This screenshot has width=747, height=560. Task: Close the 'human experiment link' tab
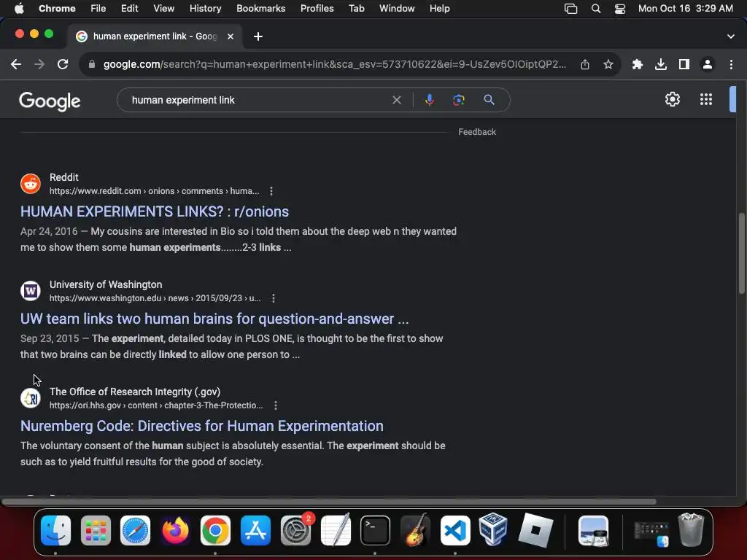pyautogui.click(x=230, y=36)
